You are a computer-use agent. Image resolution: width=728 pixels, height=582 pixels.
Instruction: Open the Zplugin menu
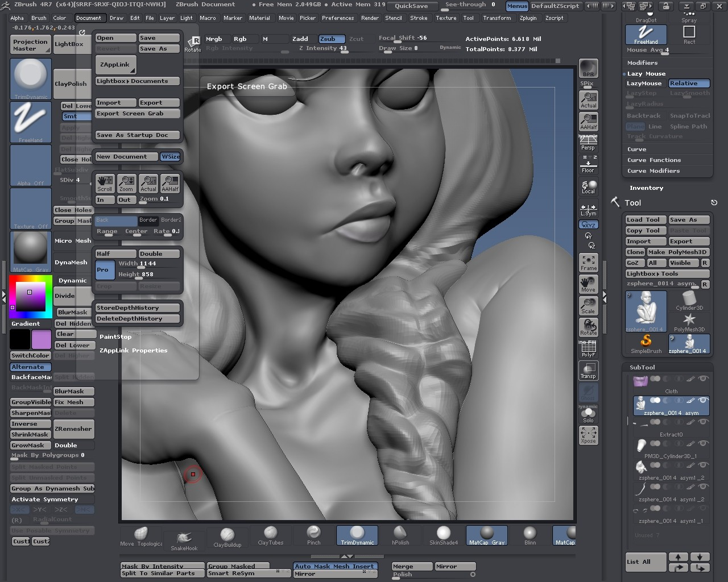[528, 18]
